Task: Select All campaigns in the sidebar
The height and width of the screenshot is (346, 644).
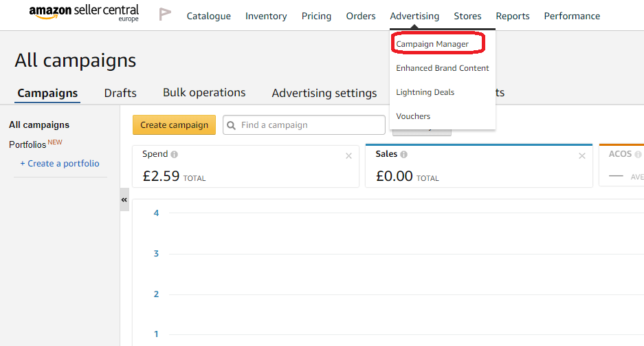Action: coord(39,125)
